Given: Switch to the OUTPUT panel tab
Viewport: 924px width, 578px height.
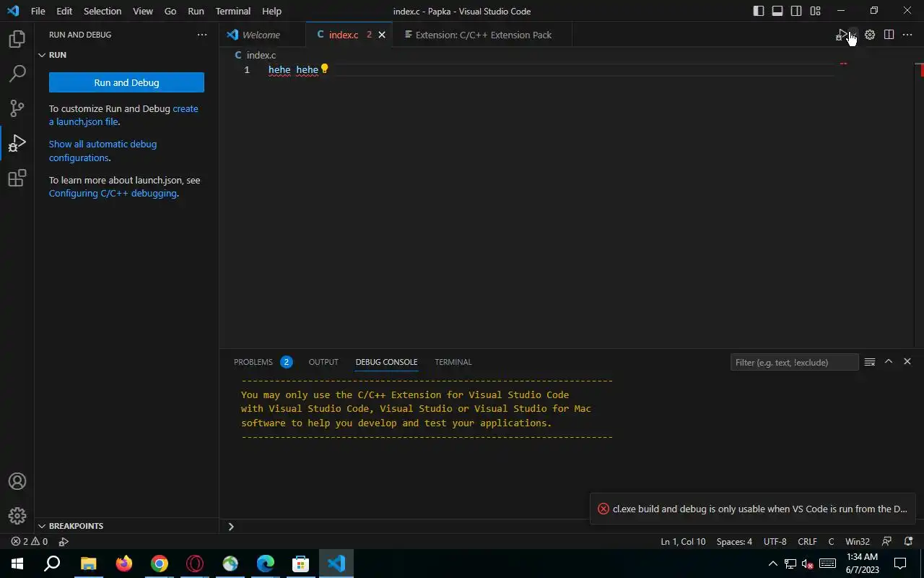Looking at the screenshot, I should [x=323, y=362].
